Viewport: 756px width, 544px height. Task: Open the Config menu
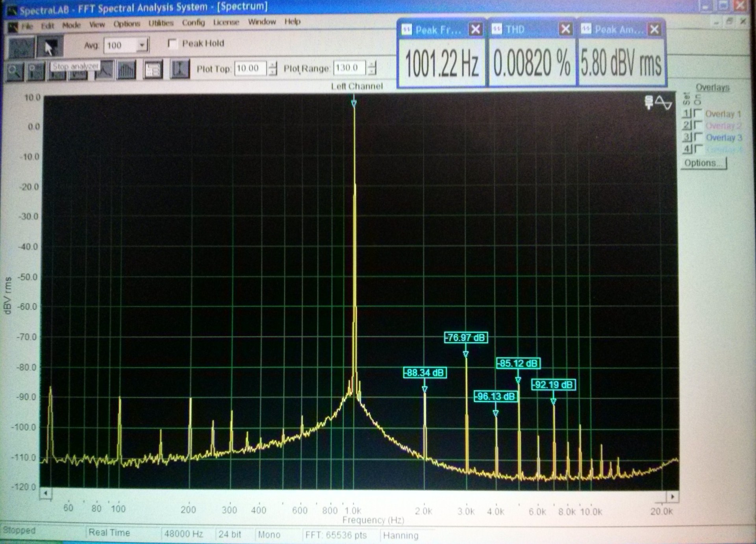coord(193,22)
